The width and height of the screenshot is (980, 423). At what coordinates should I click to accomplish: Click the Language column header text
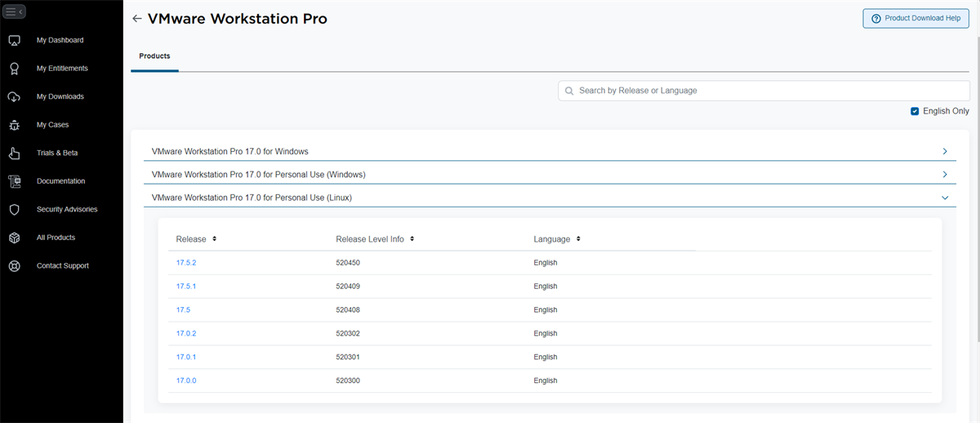click(x=552, y=239)
